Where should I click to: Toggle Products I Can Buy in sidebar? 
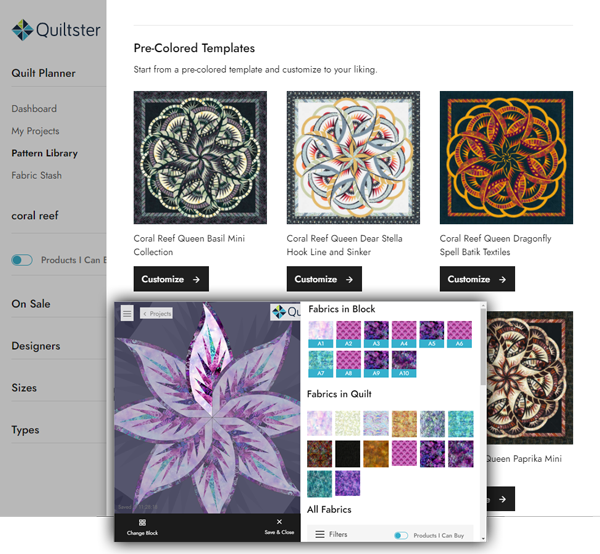tap(22, 260)
